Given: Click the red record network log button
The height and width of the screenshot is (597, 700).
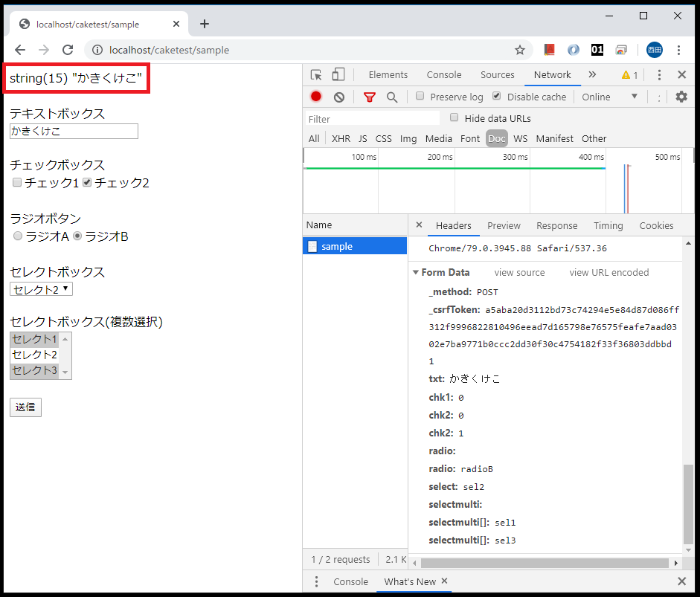Looking at the screenshot, I should point(316,97).
